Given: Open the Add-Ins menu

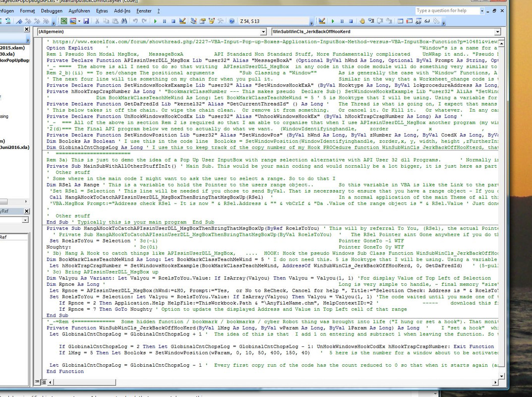Looking at the screenshot, I should click(x=122, y=11).
